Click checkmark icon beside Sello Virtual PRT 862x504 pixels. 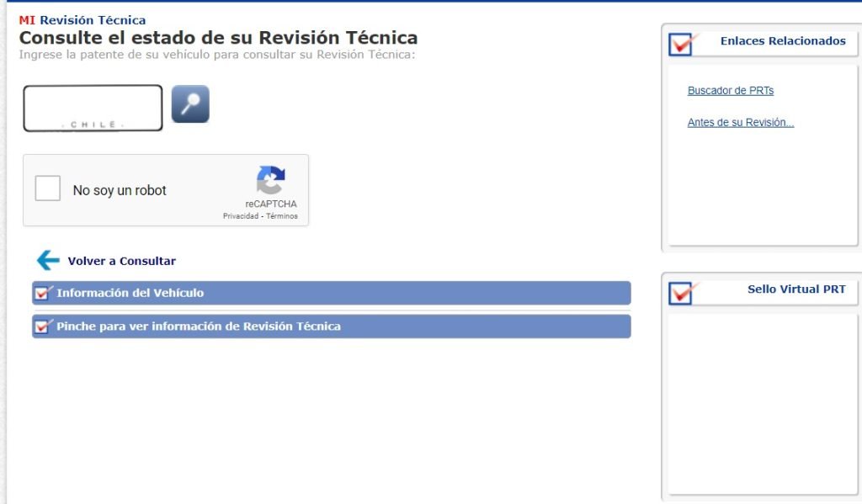pyautogui.click(x=682, y=293)
